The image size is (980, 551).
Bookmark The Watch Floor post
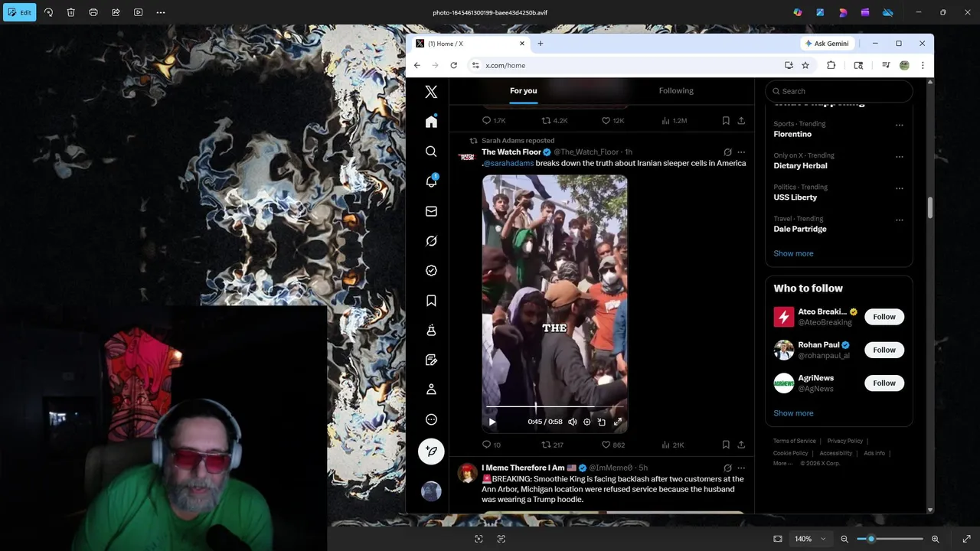tap(725, 445)
